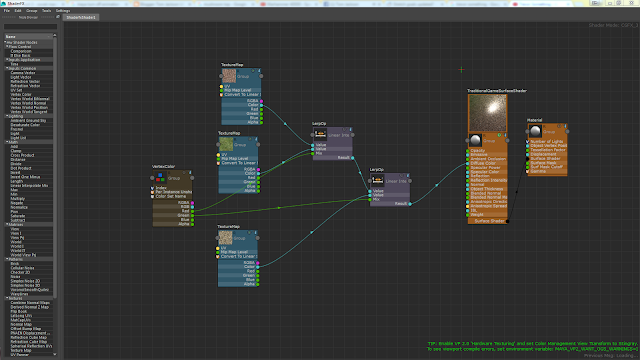Click the Diffuse Color input socket
Screen dimensions: 640x360
pos(468,163)
